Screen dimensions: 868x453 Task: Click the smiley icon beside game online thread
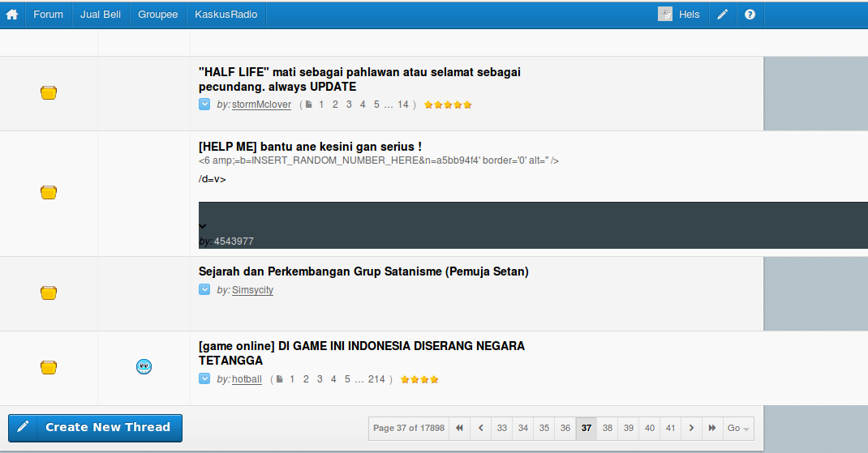point(144,367)
